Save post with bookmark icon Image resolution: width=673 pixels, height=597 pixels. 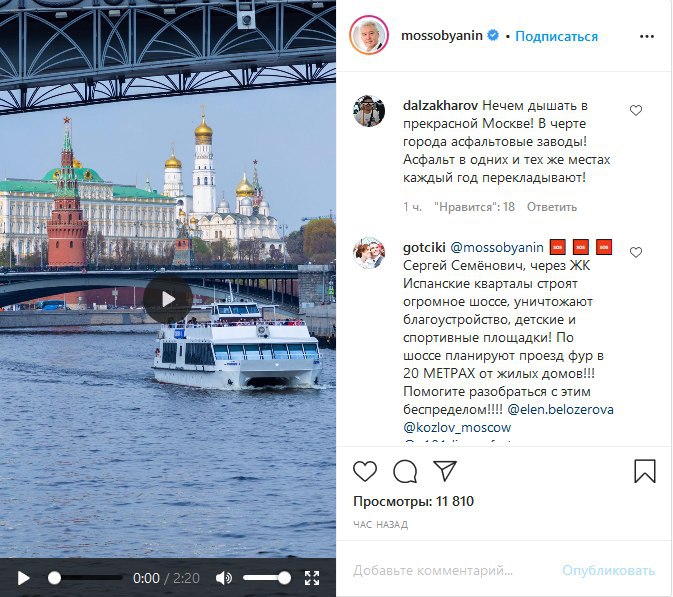click(x=645, y=471)
